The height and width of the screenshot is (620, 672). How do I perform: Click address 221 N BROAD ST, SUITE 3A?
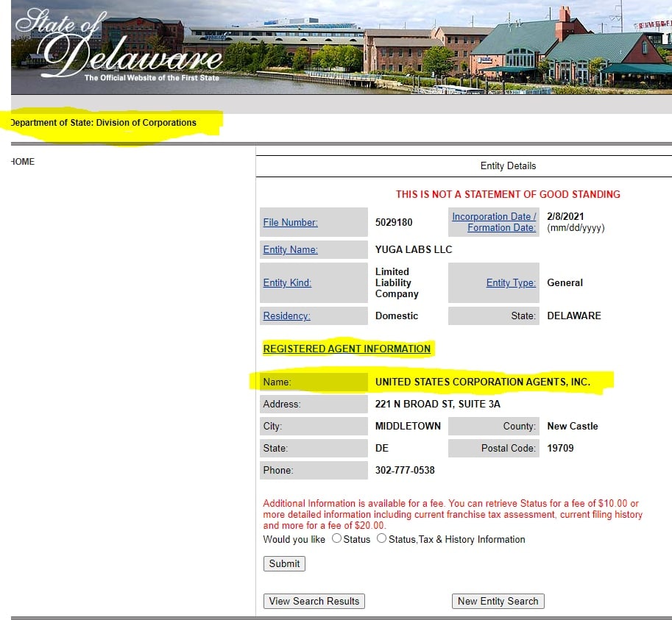click(437, 404)
